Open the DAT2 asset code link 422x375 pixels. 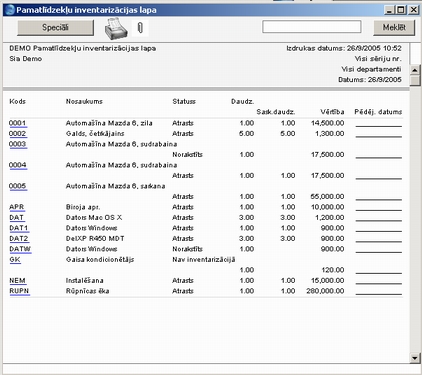pyautogui.click(x=19, y=239)
